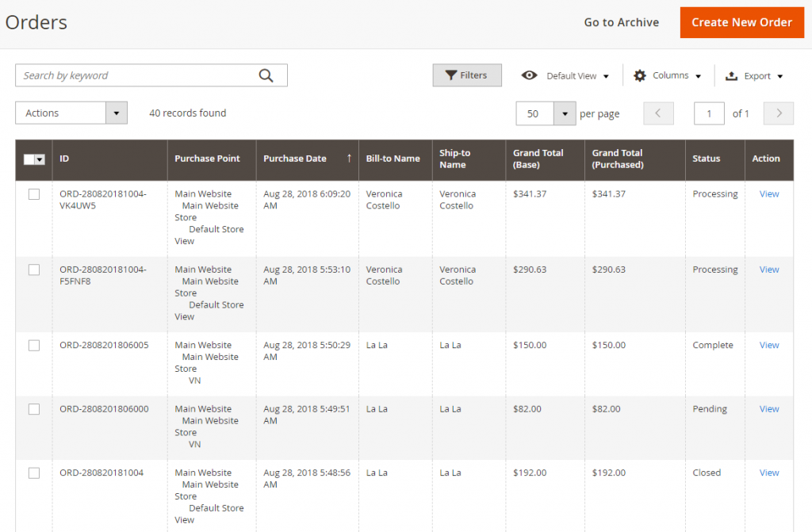The height and width of the screenshot is (532, 812).
Task: Tick checkbox for order ORD-2808201806000
Action: pyautogui.click(x=34, y=409)
